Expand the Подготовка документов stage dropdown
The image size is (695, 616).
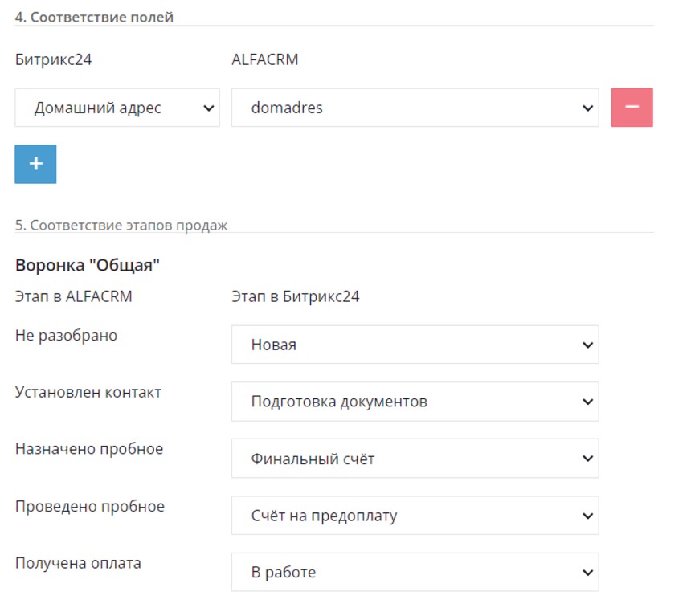[x=415, y=402]
